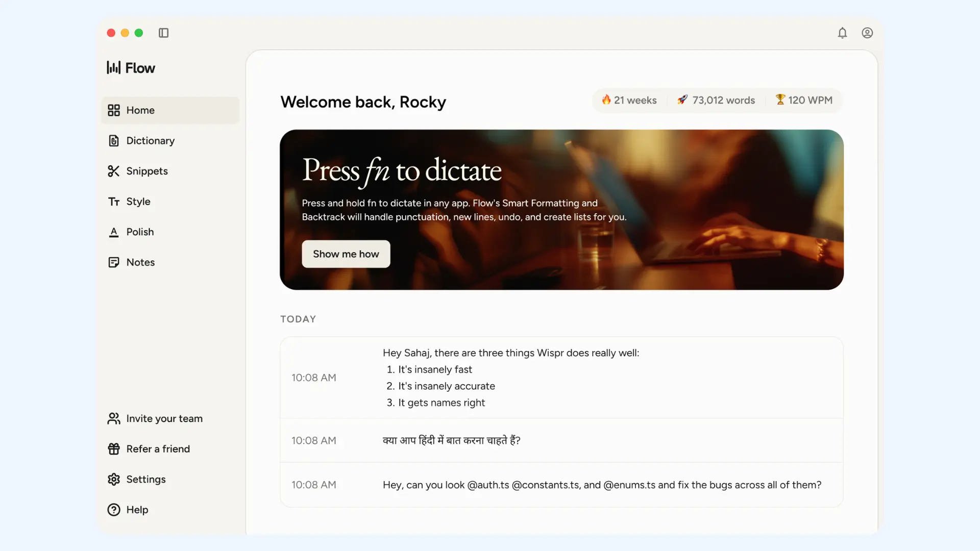The height and width of the screenshot is (551, 980).
Task: Click the fire streak emoji
Action: pos(606,99)
